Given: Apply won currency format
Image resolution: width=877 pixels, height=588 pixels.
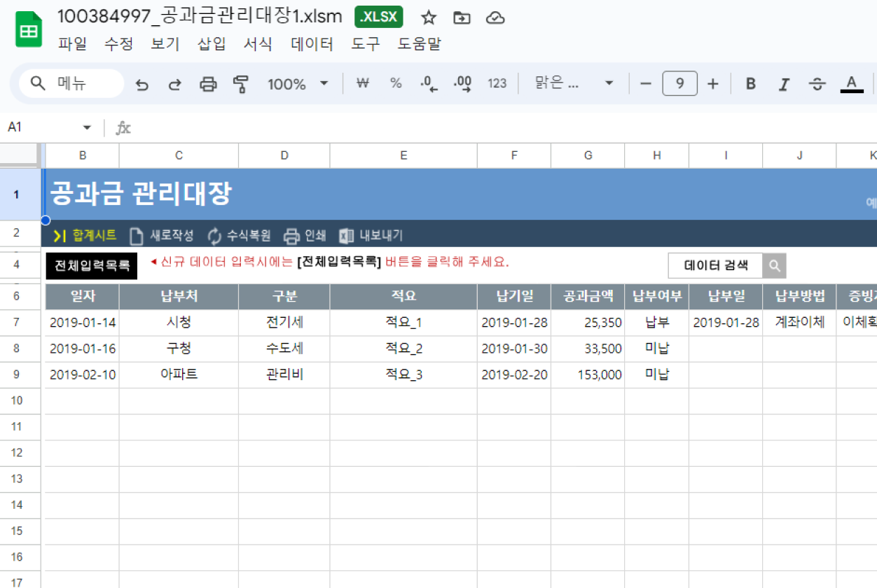Looking at the screenshot, I should coord(362,84).
